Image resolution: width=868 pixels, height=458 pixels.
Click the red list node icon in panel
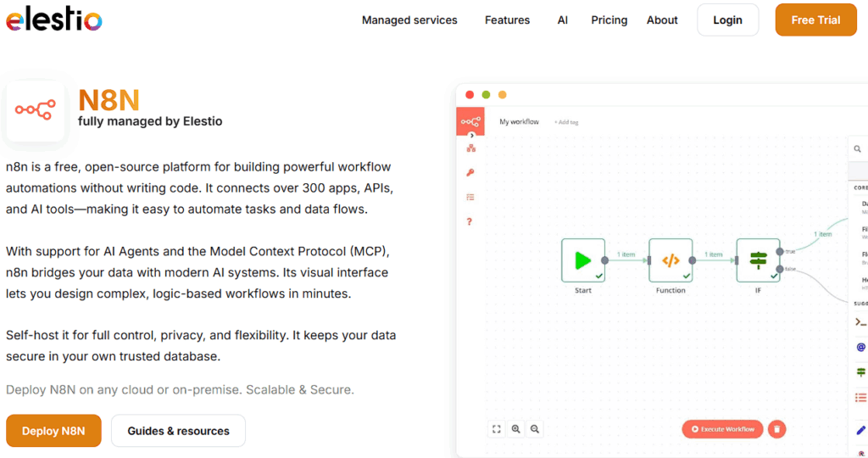[x=861, y=398]
